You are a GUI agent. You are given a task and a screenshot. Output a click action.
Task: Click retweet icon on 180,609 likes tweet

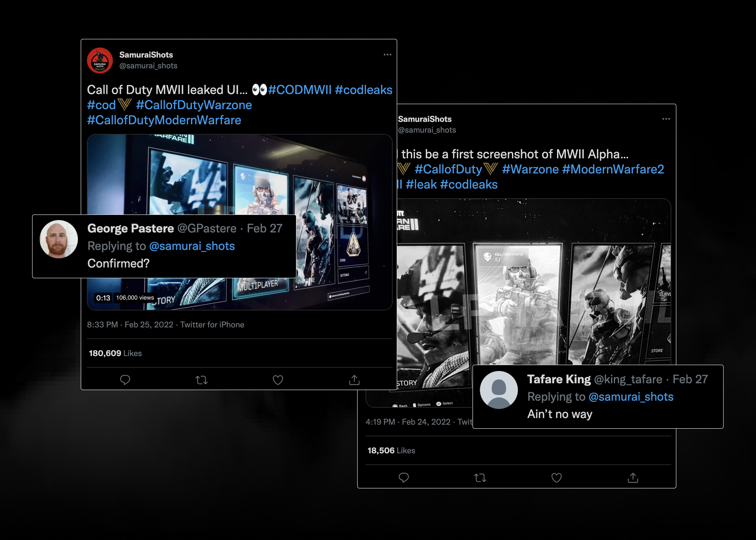201,380
